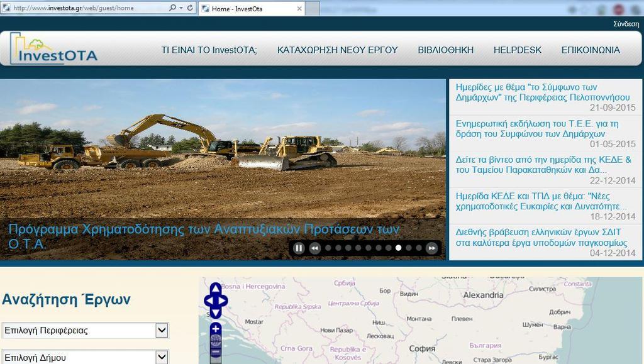Click date 04-12-2014 in news list
This screenshot has height=364, width=644.
pyautogui.click(x=613, y=253)
